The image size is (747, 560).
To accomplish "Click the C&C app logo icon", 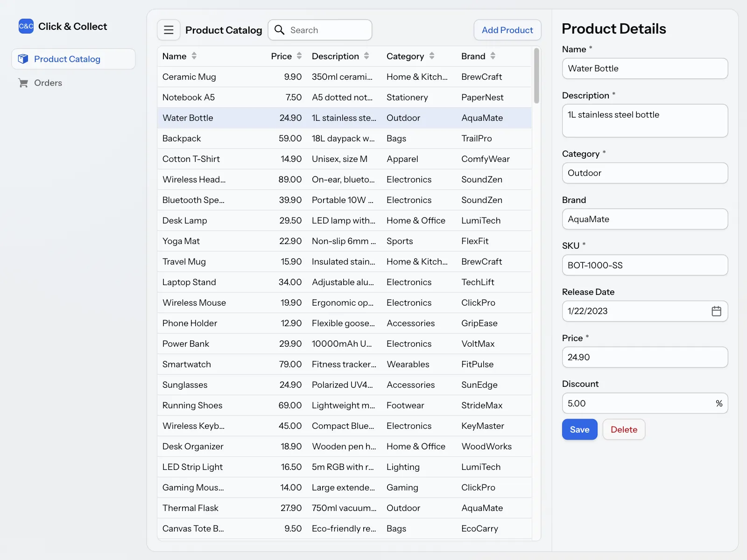I will coord(26,26).
